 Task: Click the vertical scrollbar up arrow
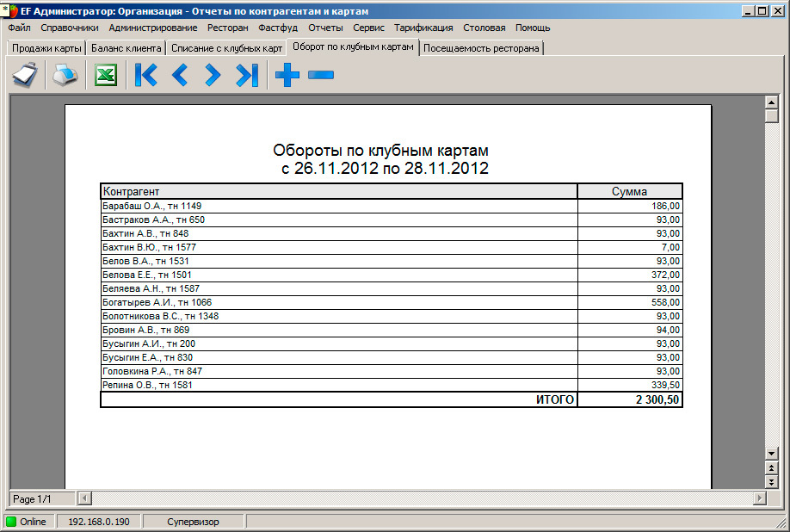tap(771, 102)
